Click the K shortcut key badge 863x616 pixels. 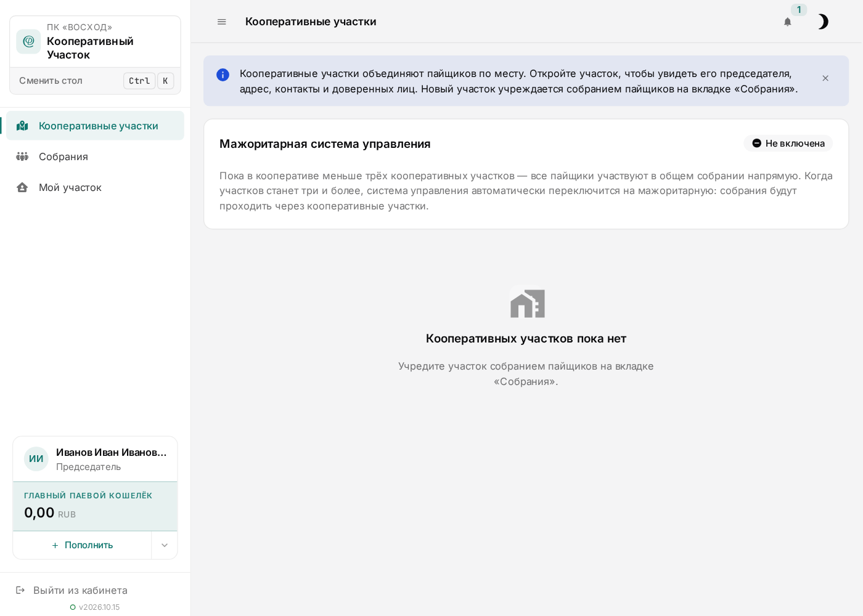[x=165, y=81]
